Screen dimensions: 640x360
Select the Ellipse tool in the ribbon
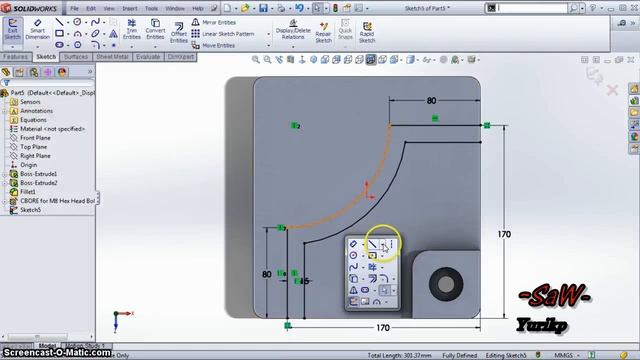[95, 33]
